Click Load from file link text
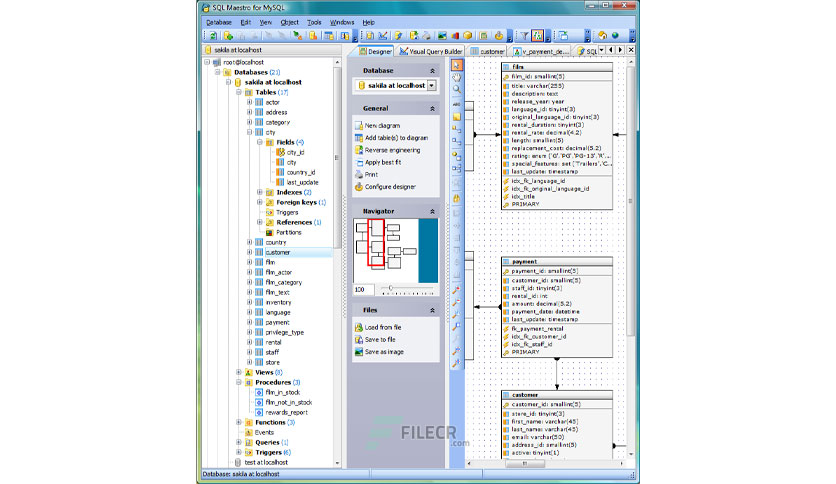Screen dimensions: 836x484 [383, 327]
